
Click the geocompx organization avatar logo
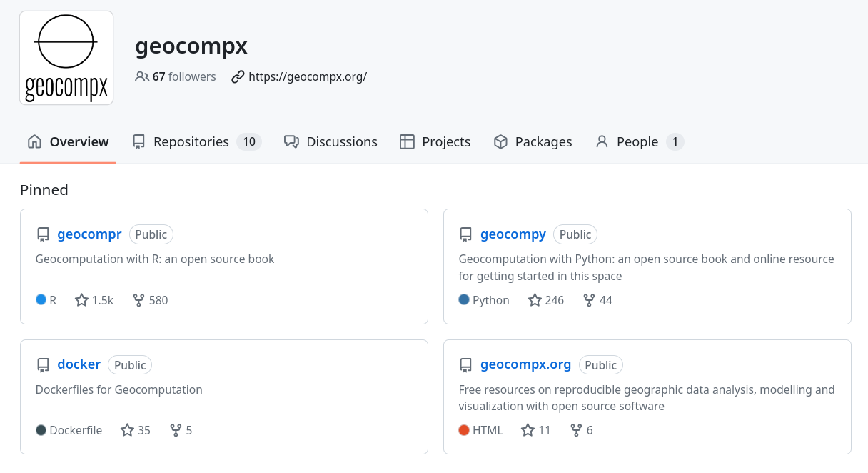[x=66, y=58]
